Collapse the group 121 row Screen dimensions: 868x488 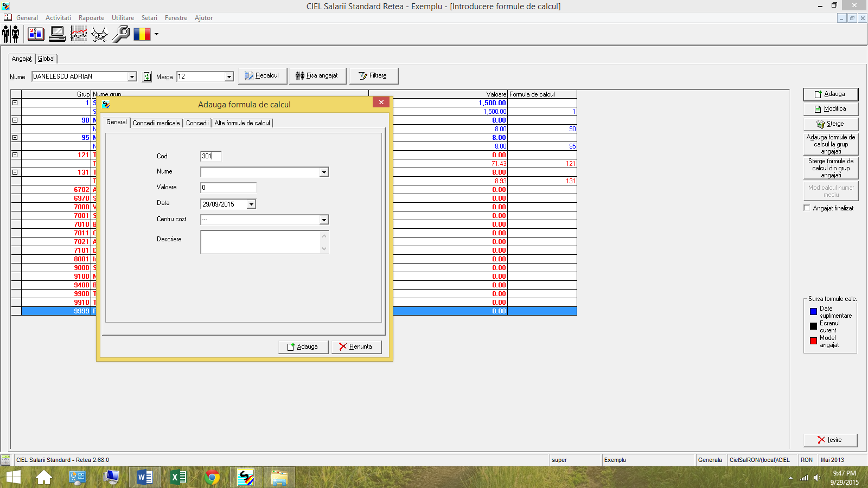click(15, 155)
